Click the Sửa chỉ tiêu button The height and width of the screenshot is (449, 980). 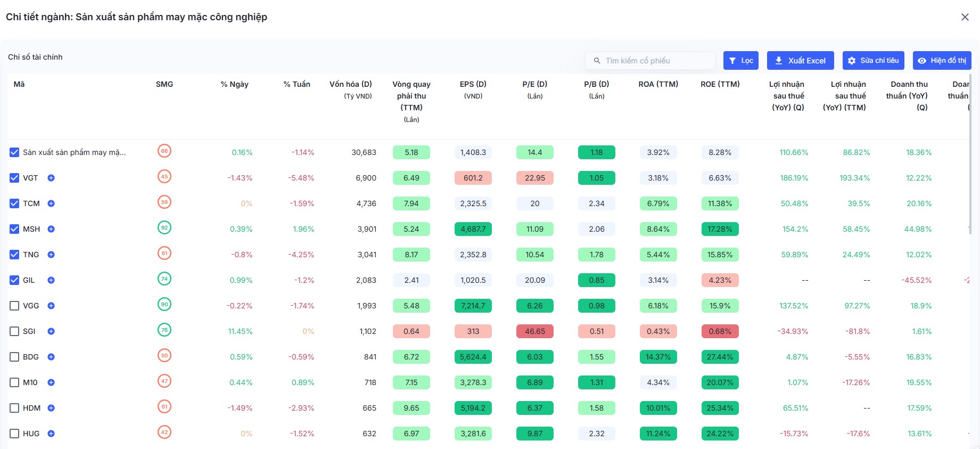coord(874,61)
